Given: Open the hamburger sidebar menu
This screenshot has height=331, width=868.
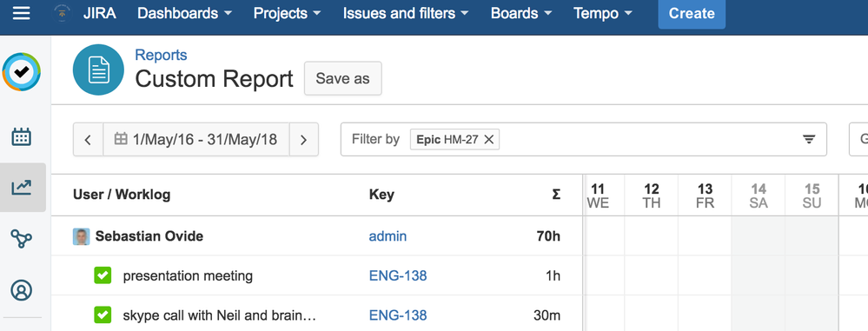Looking at the screenshot, I should pos(22,13).
